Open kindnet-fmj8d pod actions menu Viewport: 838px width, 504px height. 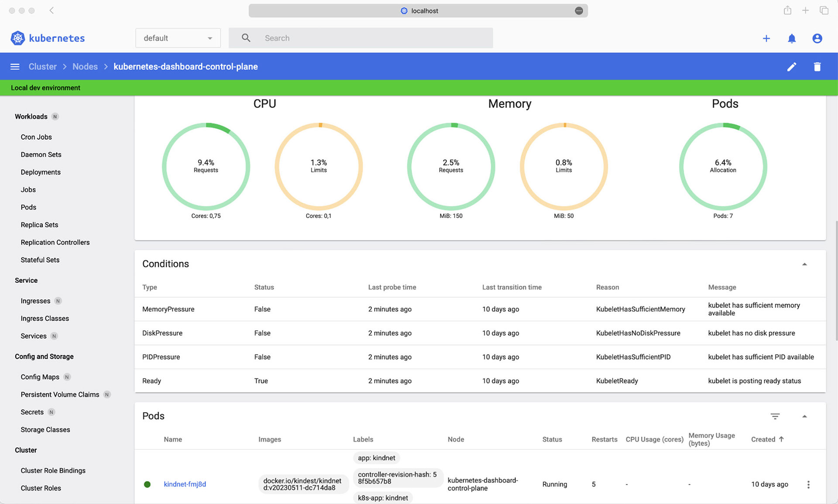coord(808,484)
